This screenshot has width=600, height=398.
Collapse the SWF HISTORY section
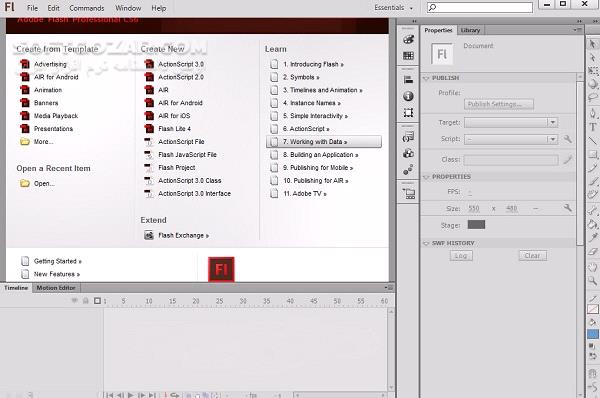tap(426, 243)
